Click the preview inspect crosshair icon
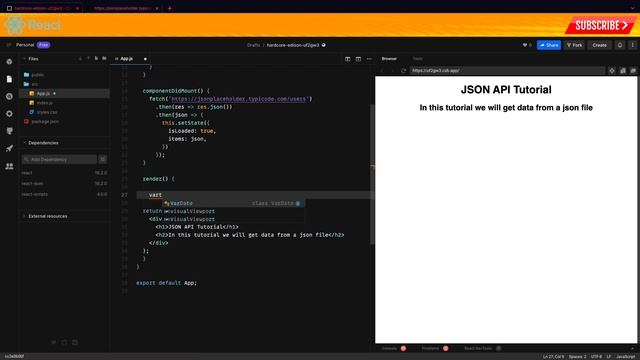The image size is (640, 360). [612, 71]
